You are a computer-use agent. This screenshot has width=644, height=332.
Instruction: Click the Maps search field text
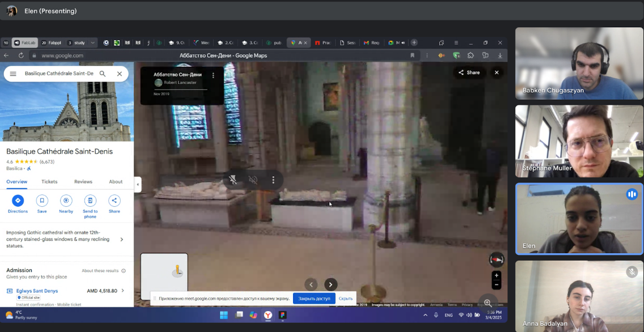coord(59,74)
